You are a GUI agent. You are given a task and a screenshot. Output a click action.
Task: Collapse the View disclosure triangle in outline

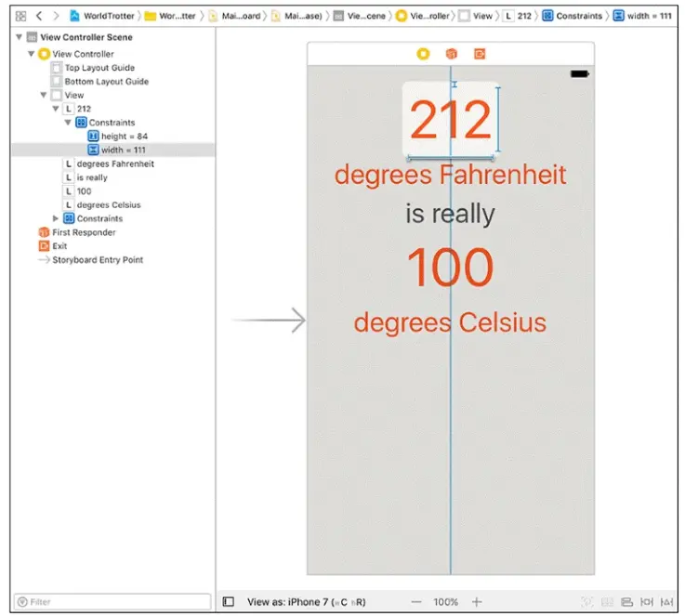[x=44, y=95]
